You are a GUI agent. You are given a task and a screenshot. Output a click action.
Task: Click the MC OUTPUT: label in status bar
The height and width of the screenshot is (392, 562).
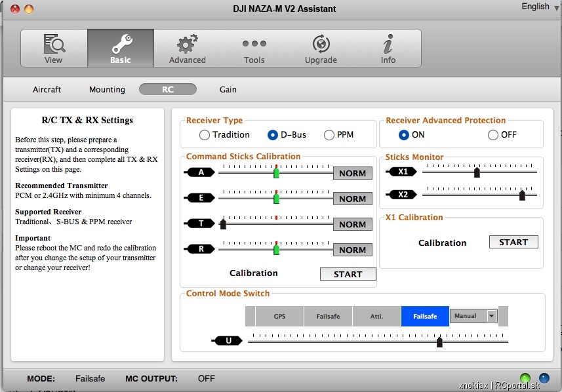[151, 379]
